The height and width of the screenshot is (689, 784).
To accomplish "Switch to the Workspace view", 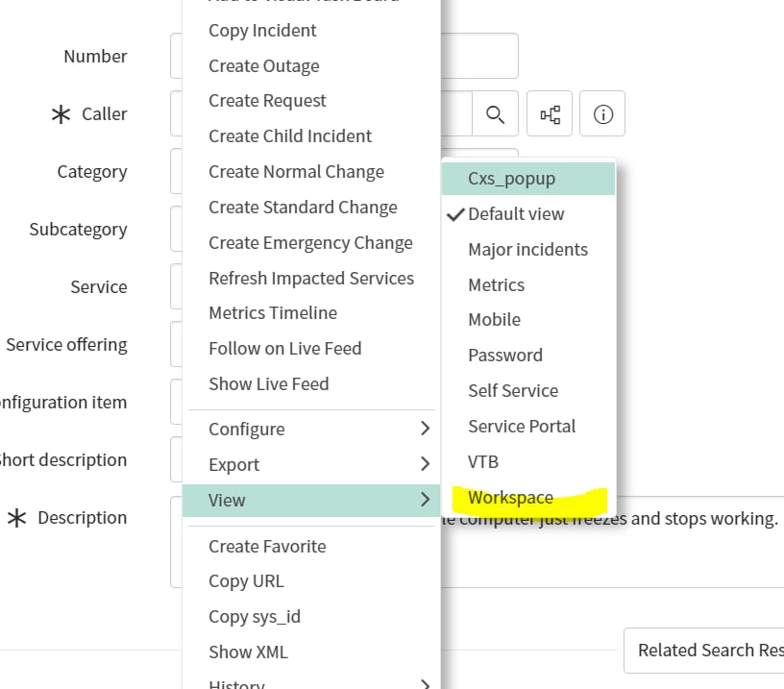I will pos(510,497).
